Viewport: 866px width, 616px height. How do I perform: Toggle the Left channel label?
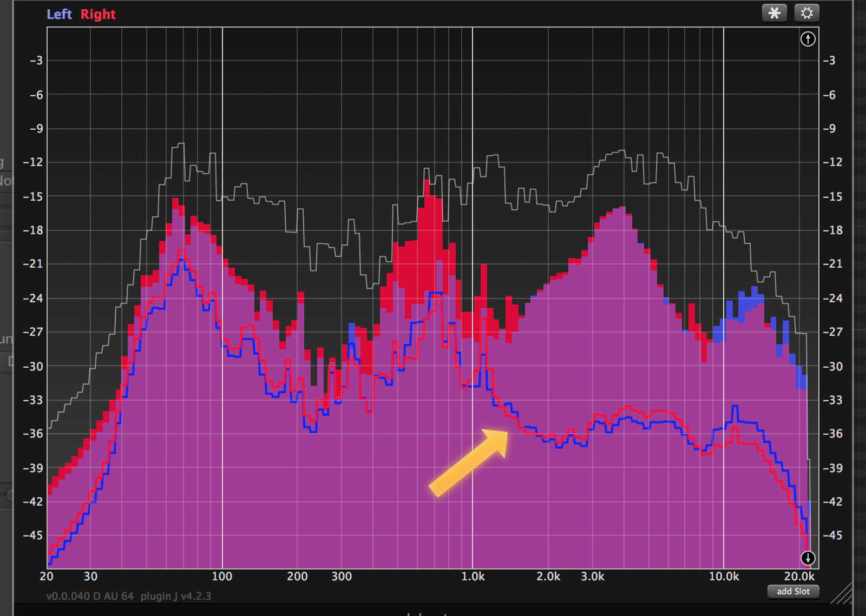pyautogui.click(x=59, y=15)
